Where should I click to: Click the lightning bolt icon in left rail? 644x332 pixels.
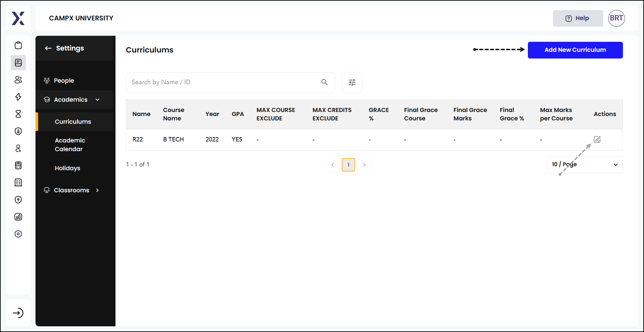pos(18,97)
